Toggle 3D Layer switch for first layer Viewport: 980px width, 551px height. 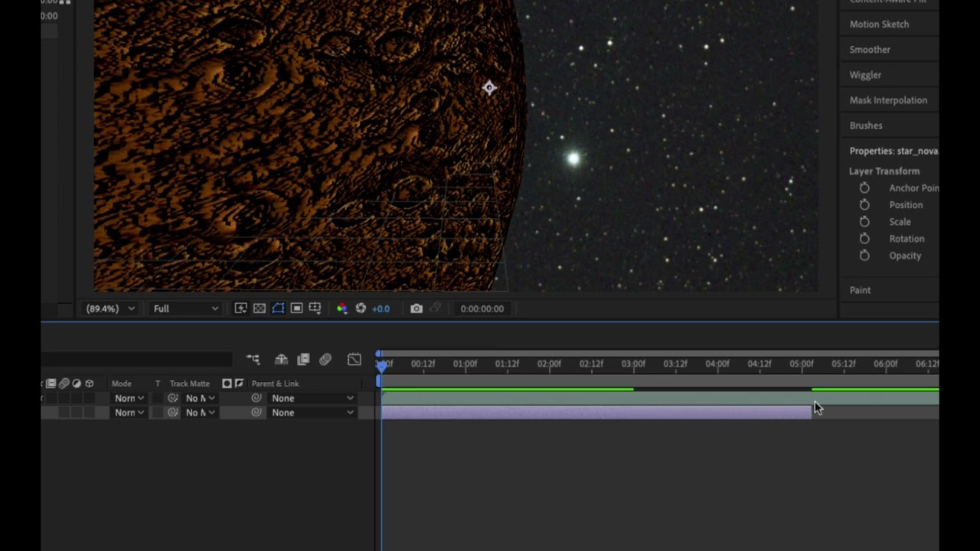coord(89,398)
